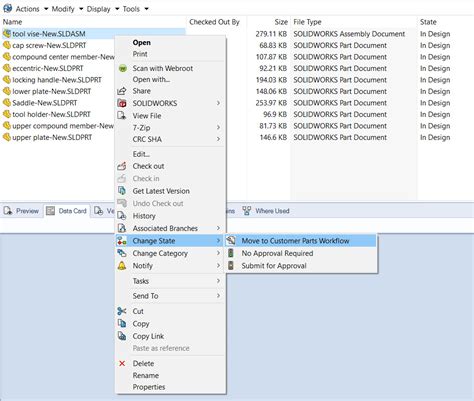Open the Modify dropdown menu
474x401 pixels.
point(67,9)
